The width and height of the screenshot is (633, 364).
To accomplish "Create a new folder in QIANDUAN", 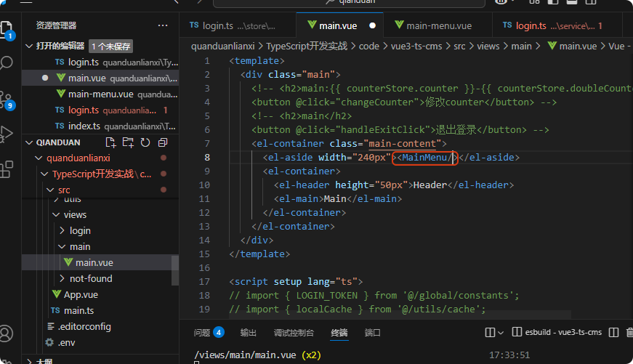I will click(128, 142).
